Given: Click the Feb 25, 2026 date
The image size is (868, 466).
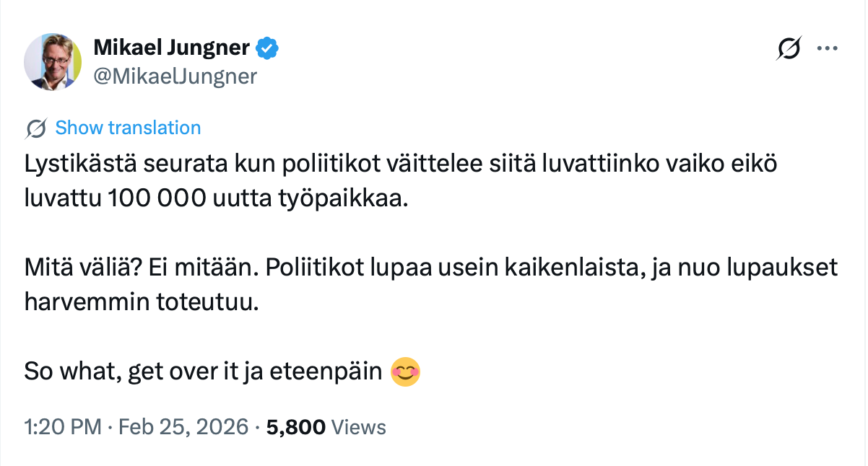Looking at the screenshot, I should [x=184, y=427].
